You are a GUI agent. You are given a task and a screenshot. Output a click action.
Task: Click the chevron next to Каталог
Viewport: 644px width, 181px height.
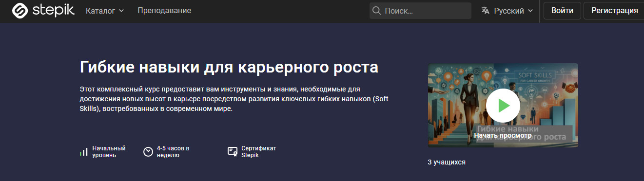[121, 11]
